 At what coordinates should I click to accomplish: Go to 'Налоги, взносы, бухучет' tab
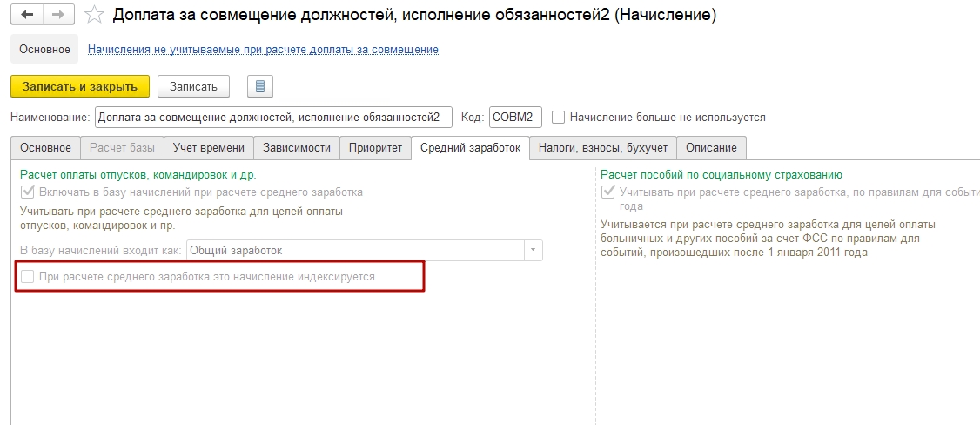602,148
